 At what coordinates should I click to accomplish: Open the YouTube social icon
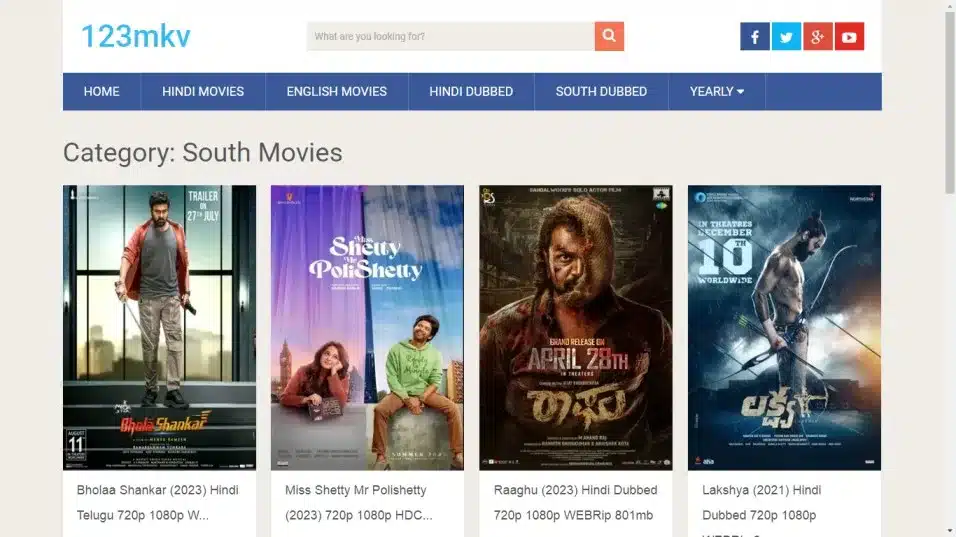tap(849, 37)
